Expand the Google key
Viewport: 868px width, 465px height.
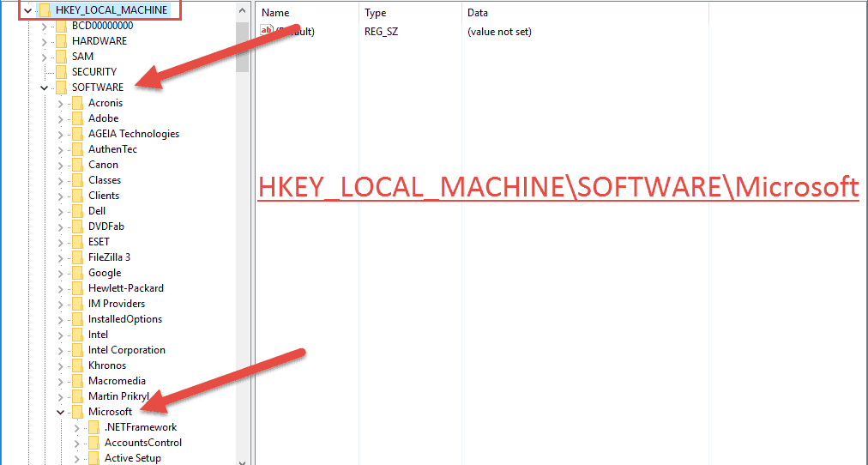61,273
